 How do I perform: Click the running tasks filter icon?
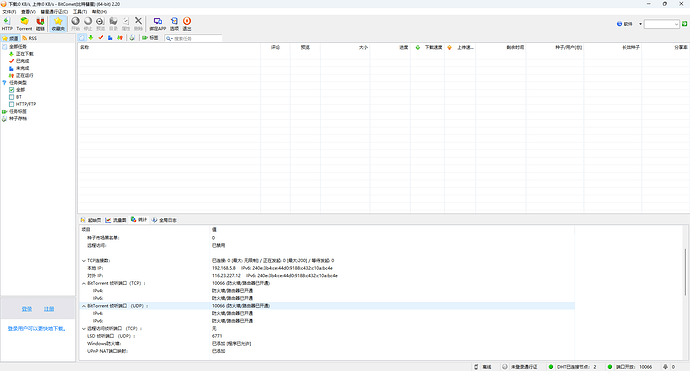(x=120, y=38)
